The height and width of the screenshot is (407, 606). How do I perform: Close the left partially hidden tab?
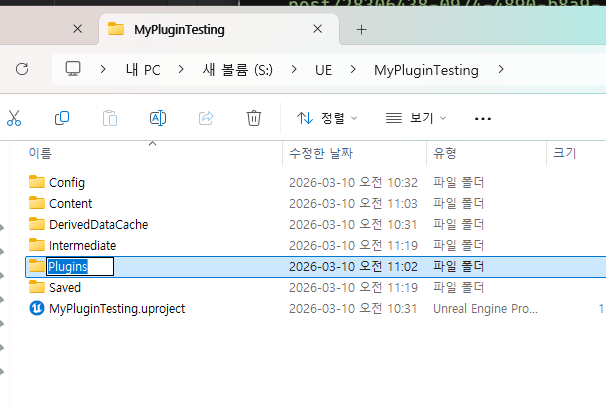(78, 29)
